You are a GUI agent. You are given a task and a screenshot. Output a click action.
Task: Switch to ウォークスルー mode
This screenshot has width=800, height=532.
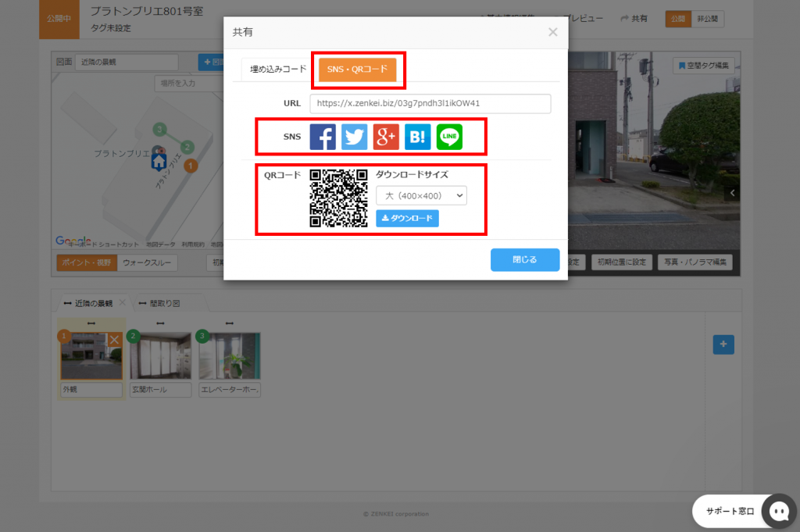point(147,262)
